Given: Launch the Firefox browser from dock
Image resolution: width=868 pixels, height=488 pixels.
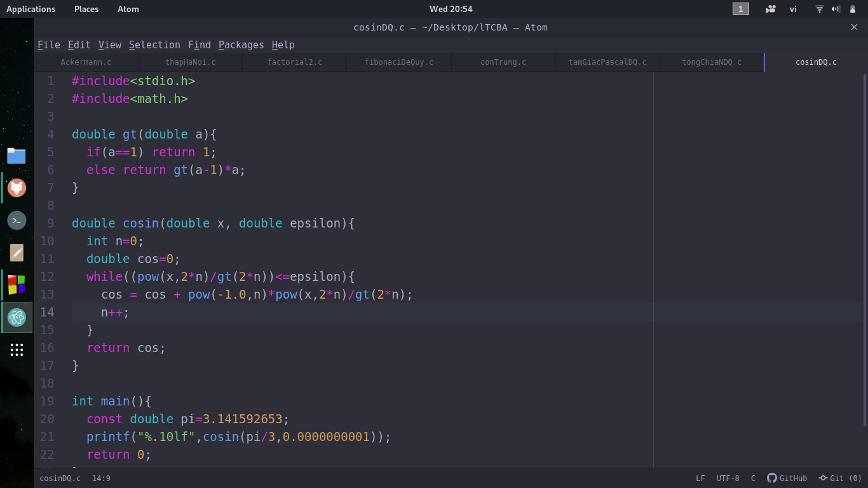Looking at the screenshot, I should pos(17,188).
